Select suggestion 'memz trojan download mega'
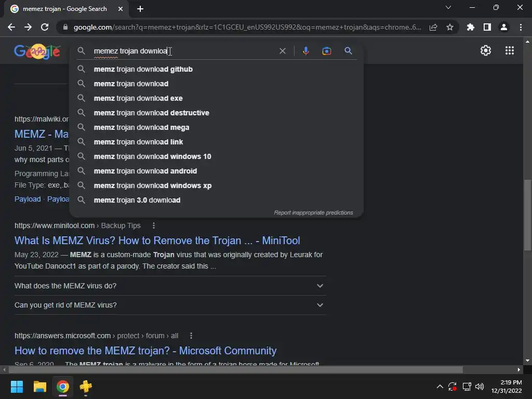Screen dimensions: 532x399 [216, 128]
